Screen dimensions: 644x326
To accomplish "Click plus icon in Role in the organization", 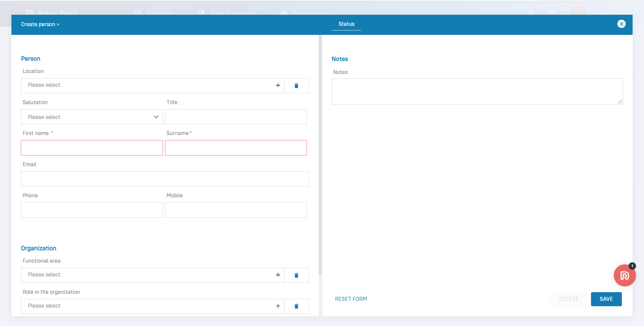I will click(x=278, y=306).
